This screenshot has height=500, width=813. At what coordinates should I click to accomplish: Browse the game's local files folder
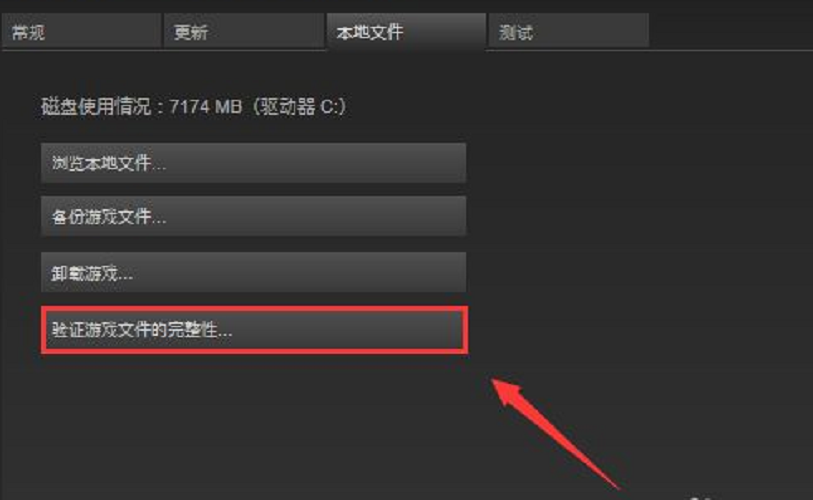(x=254, y=163)
